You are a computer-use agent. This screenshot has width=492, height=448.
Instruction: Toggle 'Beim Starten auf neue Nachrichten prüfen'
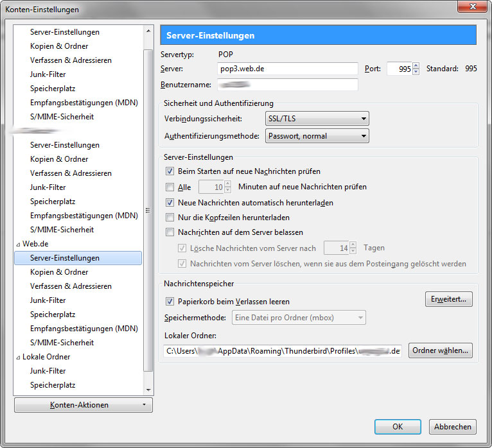point(170,171)
